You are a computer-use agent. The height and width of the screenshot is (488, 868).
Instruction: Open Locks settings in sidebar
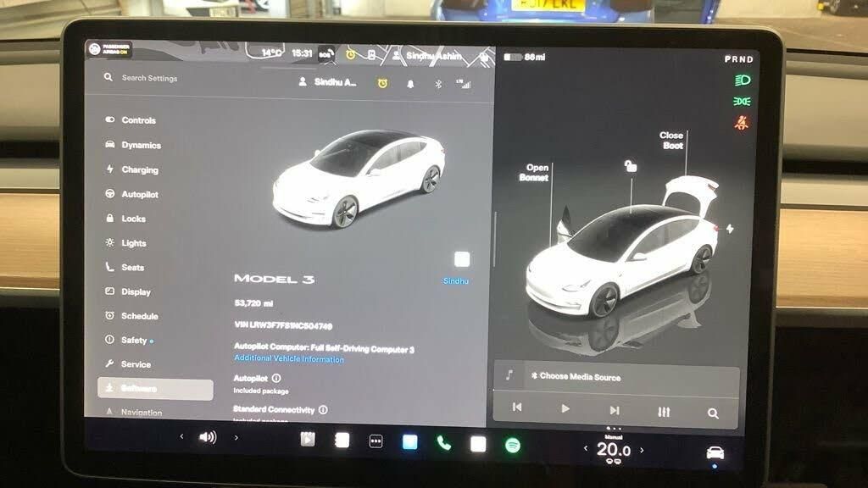coord(125,219)
